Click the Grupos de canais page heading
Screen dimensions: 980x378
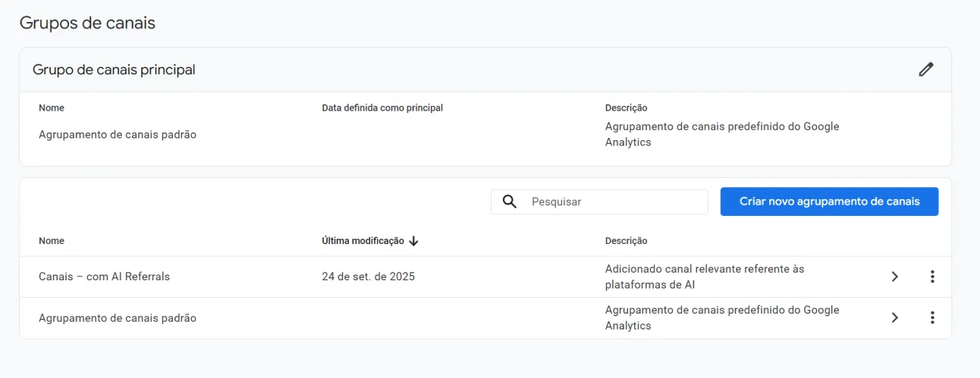87,23
